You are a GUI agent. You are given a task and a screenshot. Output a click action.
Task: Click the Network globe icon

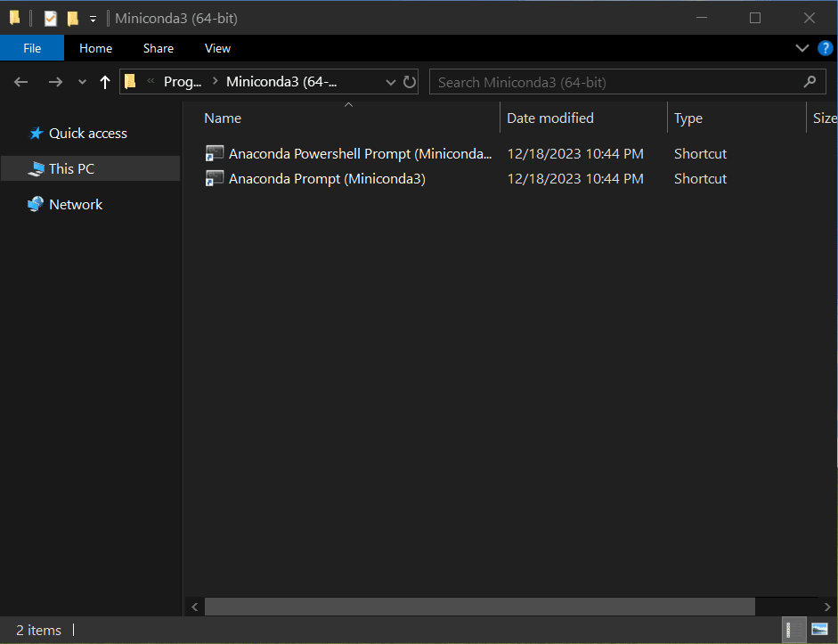36,204
